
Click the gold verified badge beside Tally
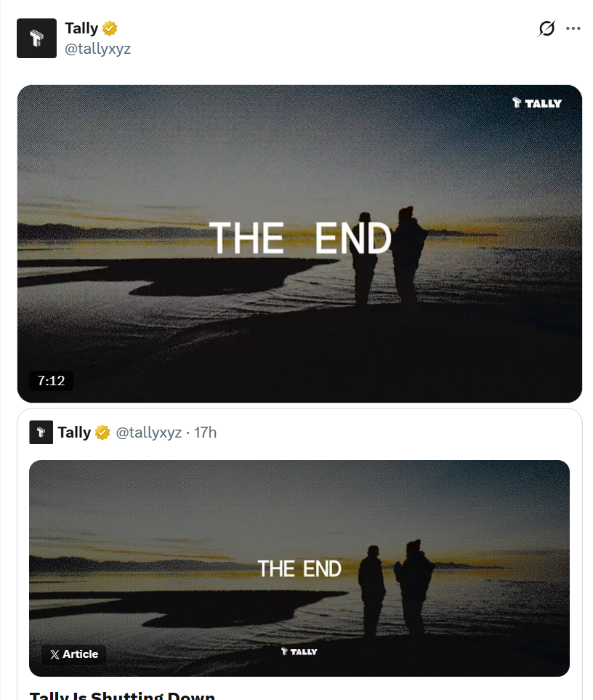110,28
